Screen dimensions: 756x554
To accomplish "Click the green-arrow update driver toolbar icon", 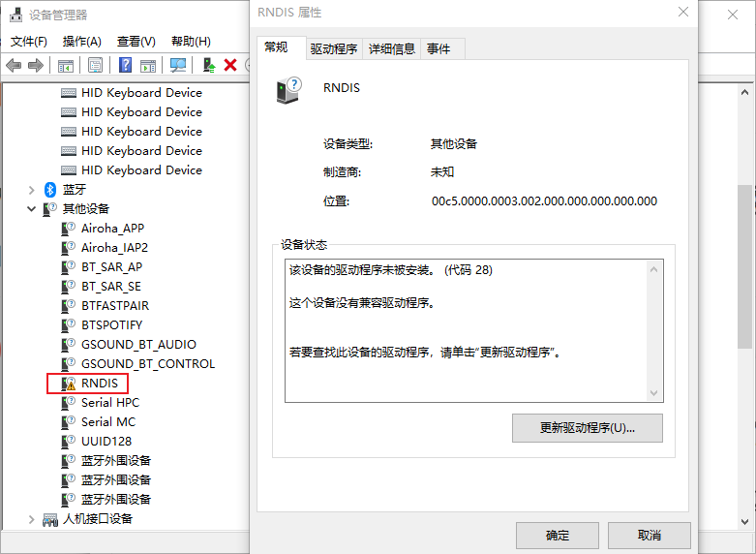I will point(209,65).
